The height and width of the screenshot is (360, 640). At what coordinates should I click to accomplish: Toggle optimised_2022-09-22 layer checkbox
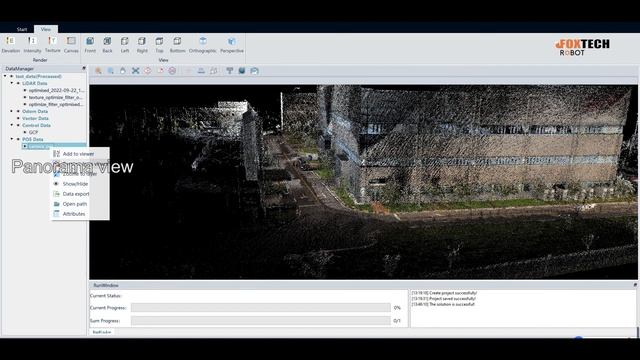click(25, 90)
